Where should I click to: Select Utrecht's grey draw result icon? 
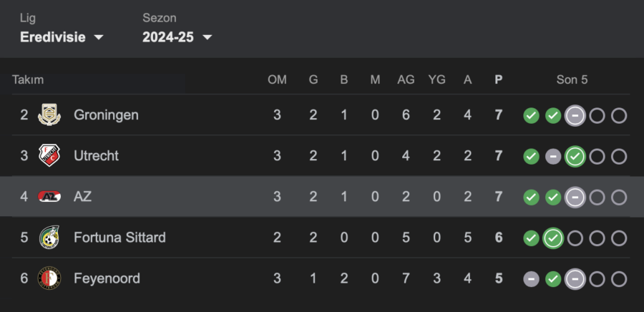point(553,157)
